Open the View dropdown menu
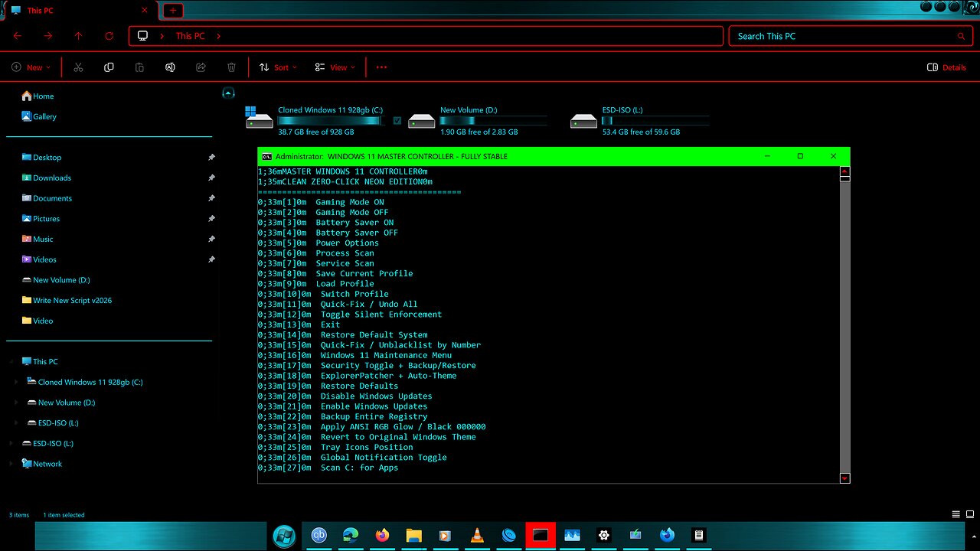The height and width of the screenshot is (551, 980). point(335,67)
